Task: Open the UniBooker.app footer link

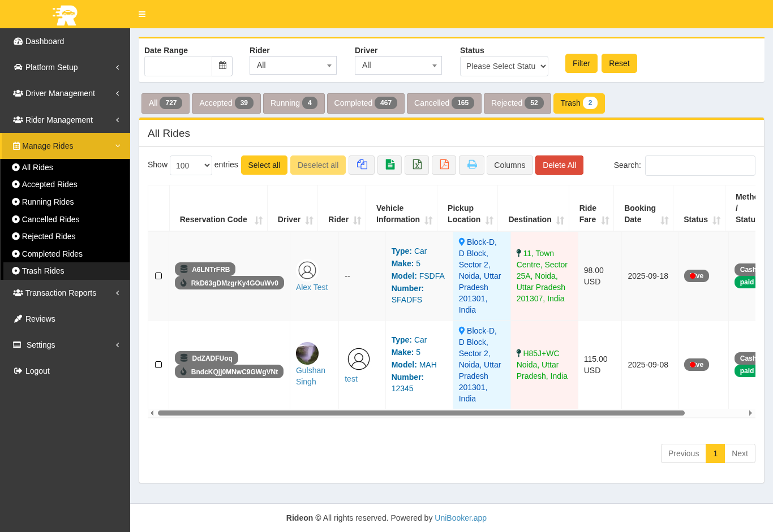Action: 460,518
